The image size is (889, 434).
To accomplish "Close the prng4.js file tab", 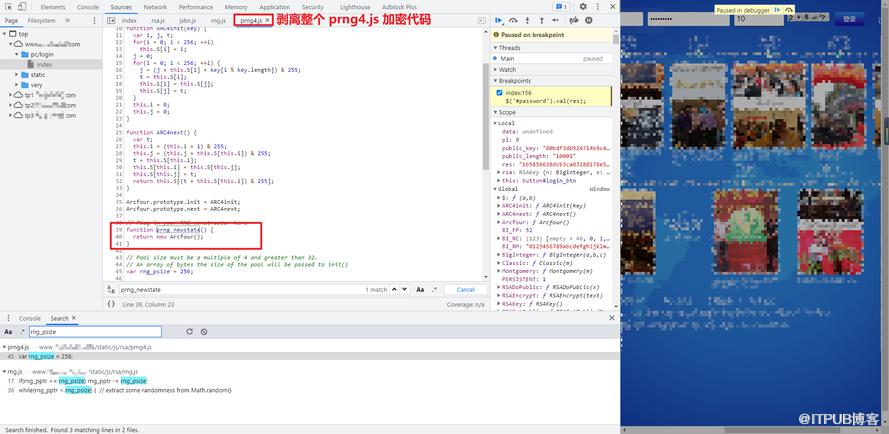I will coord(268,20).
